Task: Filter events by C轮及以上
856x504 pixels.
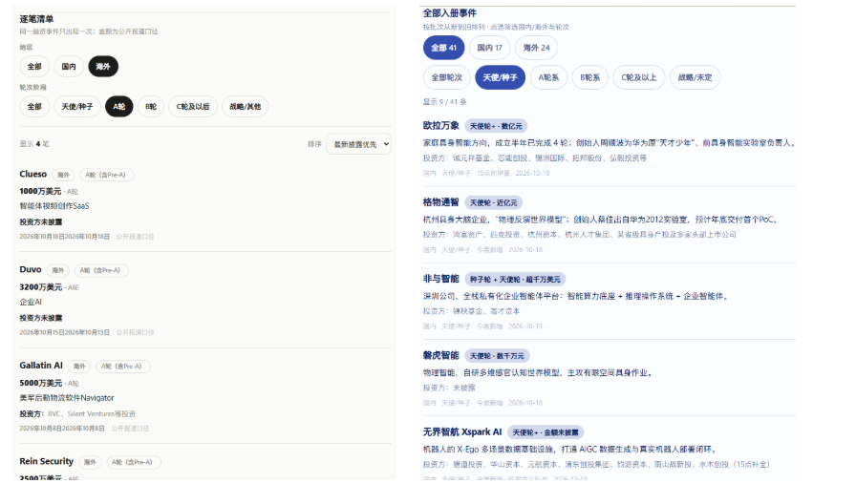Action: [x=639, y=77]
